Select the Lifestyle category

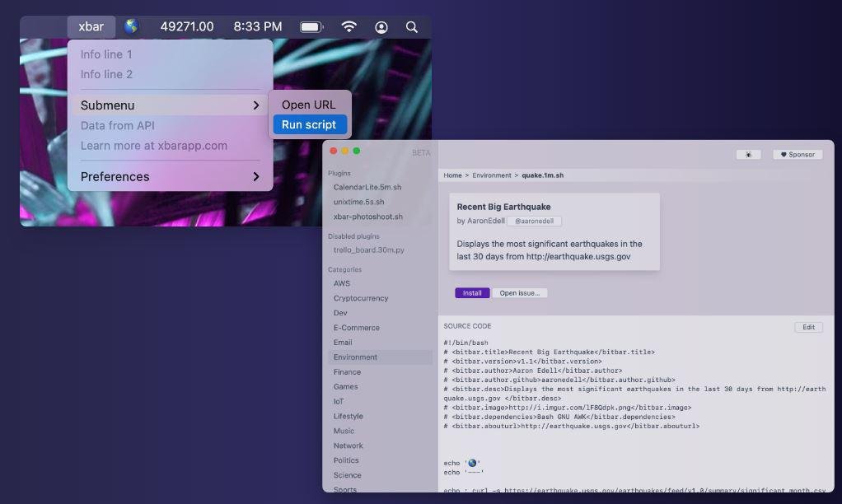tap(348, 417)
